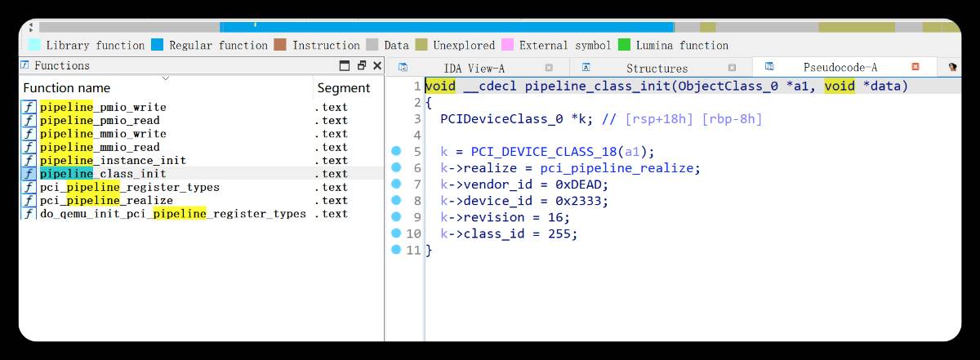Click the External symbol legend swatch
Screen dimensions: 980x360
tap(507, 45)
